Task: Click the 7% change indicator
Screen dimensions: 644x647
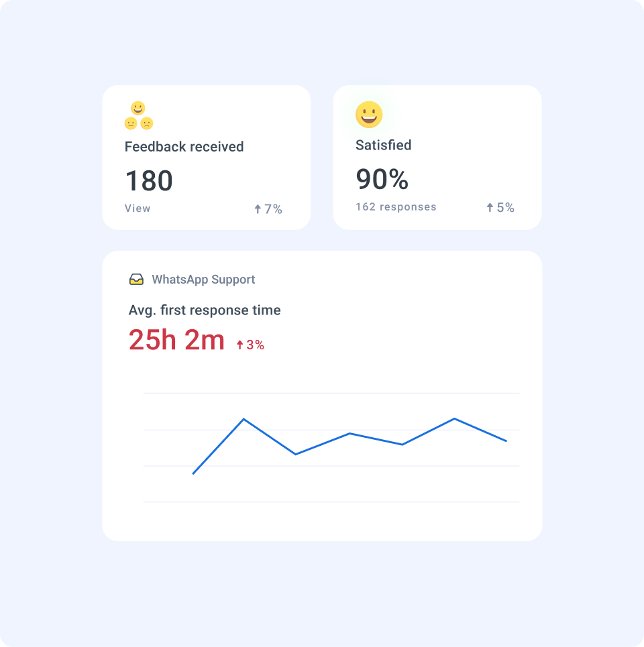Action: pos(269,209)
